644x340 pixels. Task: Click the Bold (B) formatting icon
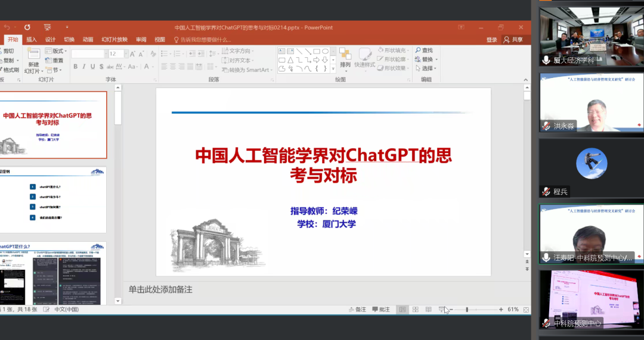click(76, 67)
